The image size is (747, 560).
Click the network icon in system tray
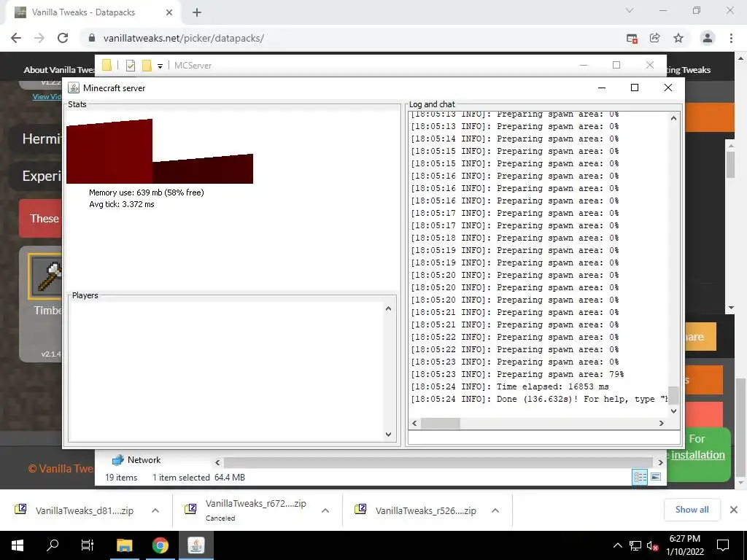pyautogui.click(x=635, y=545)
